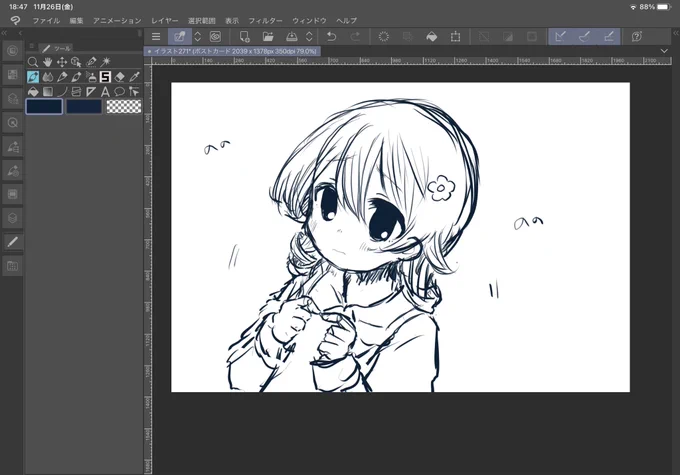Viewport: 680px width, 475px height.
Task: Collapse left palette dock double arrow
Action: [4, 33]
